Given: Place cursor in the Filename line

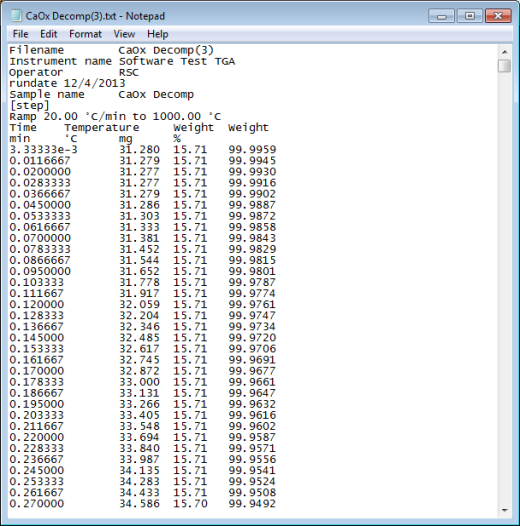Looking at the screenshot, I should pyautogui.click(x=111, y=50).
